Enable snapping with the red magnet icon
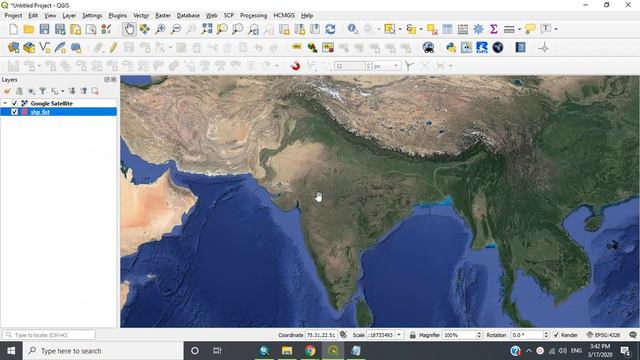Image resolution: width=640 pixels, height=360 pixels. pos(296,66)
